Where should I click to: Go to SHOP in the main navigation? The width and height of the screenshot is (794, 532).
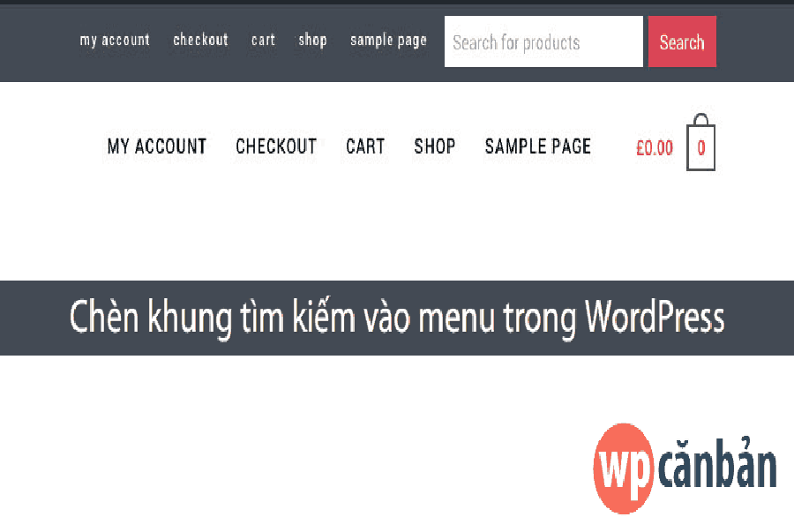pyautogui.click(x=435, y=146)
